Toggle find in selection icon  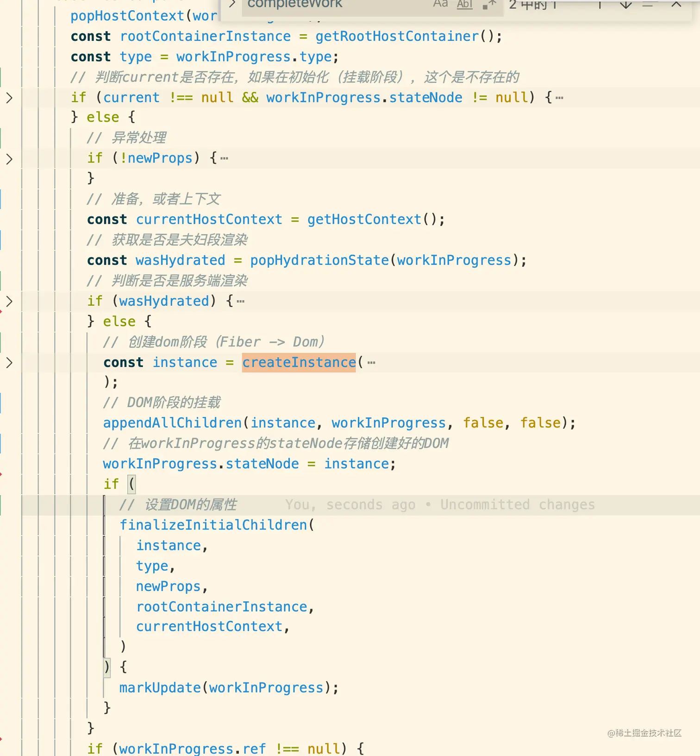648,4
